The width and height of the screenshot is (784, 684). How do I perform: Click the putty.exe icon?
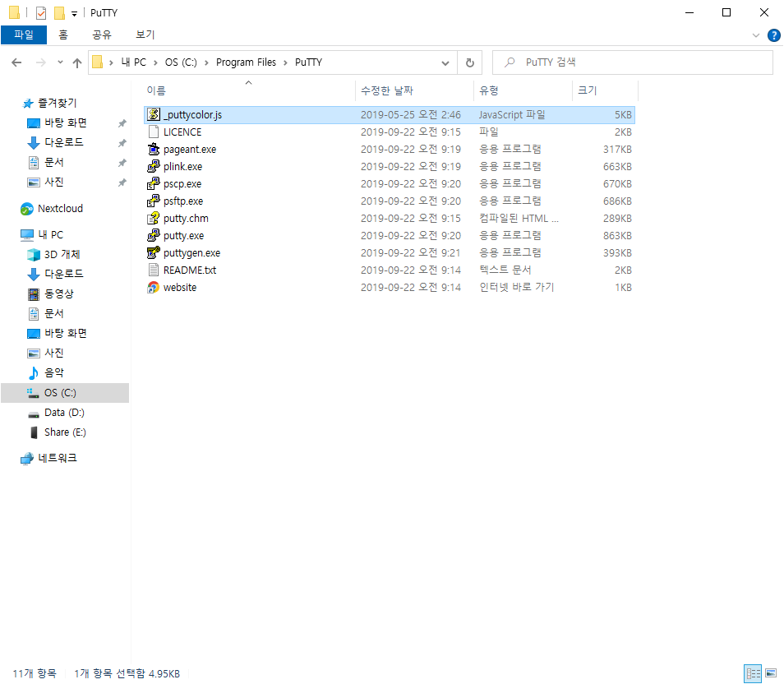click(x=154, y=236)
